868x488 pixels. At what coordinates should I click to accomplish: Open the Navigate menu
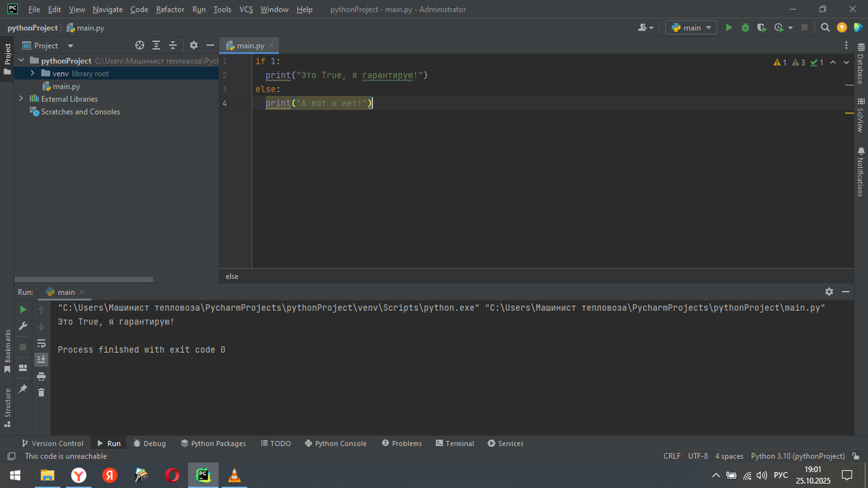coord(108,9)
